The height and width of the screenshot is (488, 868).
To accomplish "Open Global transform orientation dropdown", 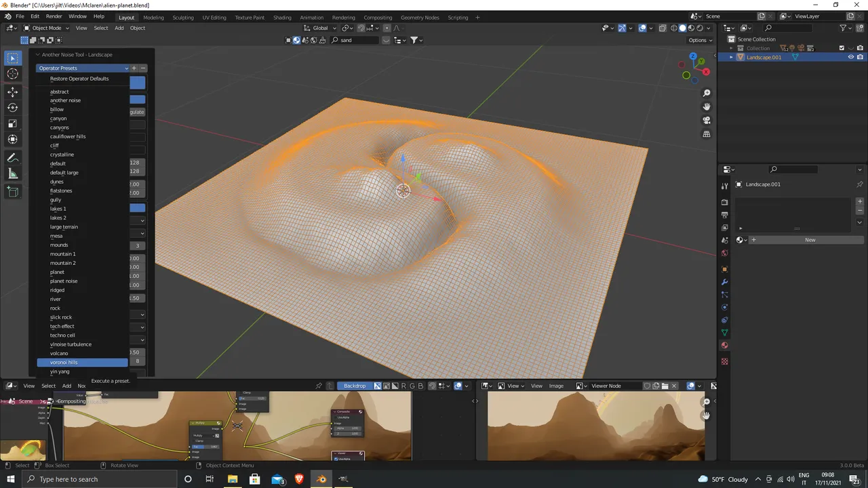I will coord(320,28).
